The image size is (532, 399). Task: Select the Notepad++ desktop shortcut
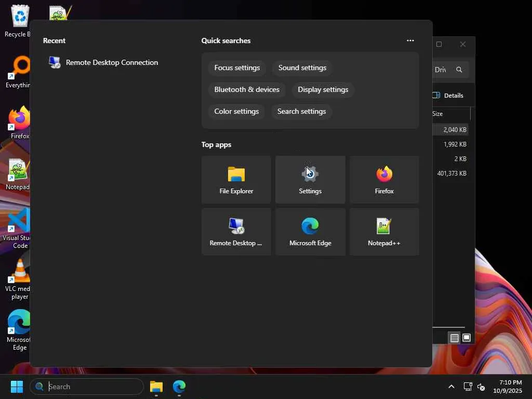tap(18, 174)
